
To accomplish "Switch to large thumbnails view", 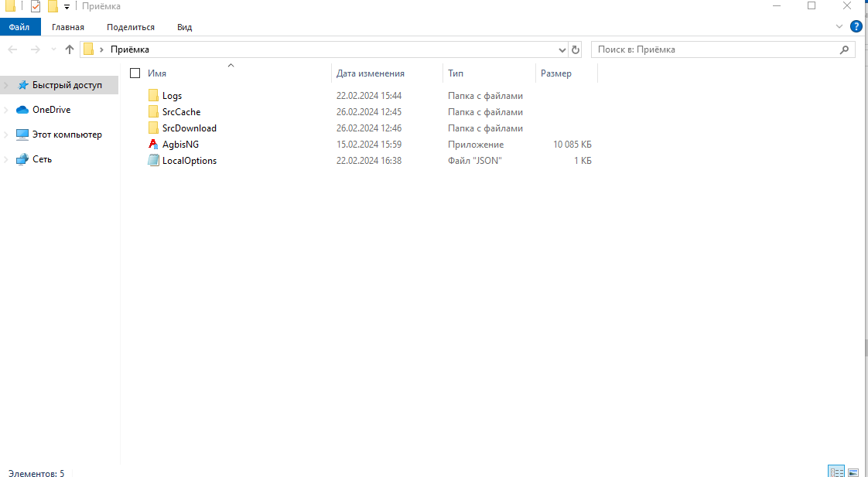I will coord(853,472).
